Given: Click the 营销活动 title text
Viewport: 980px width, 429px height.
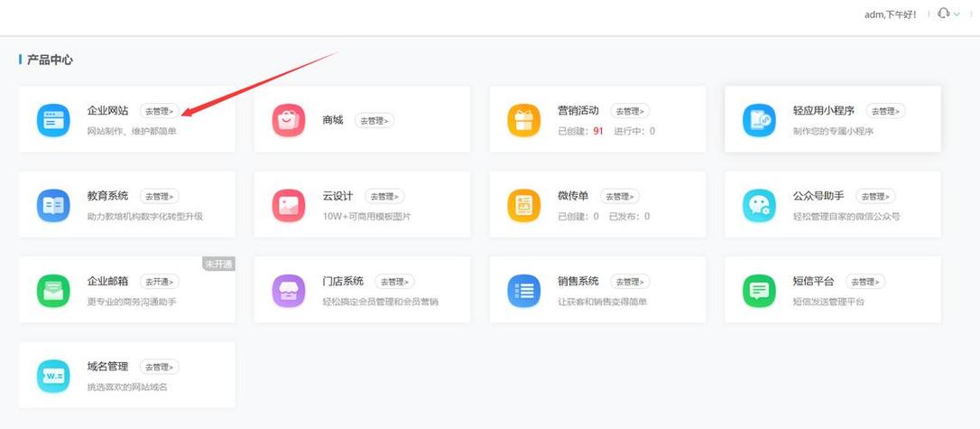Looking at the screenshot, I should coord(578,111).
